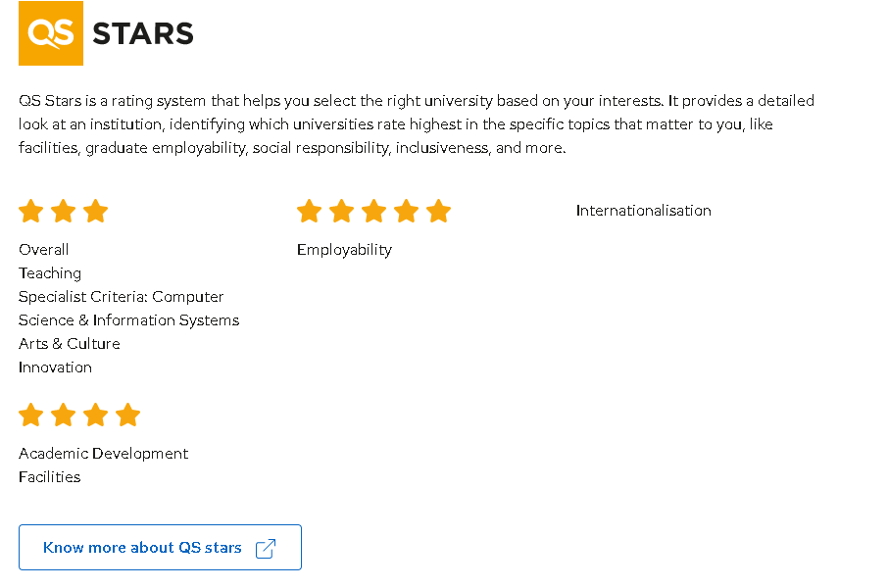The image size is (888, 588).
Task: Click the first star above Employability
Action: pos(309,211)
